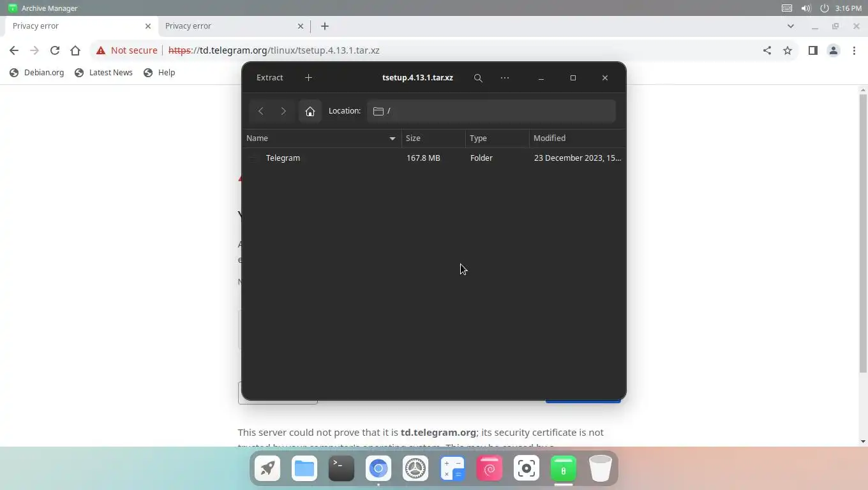Sort by the Size column header
This screenshot has width=868, height=490.
click(433, 138)
